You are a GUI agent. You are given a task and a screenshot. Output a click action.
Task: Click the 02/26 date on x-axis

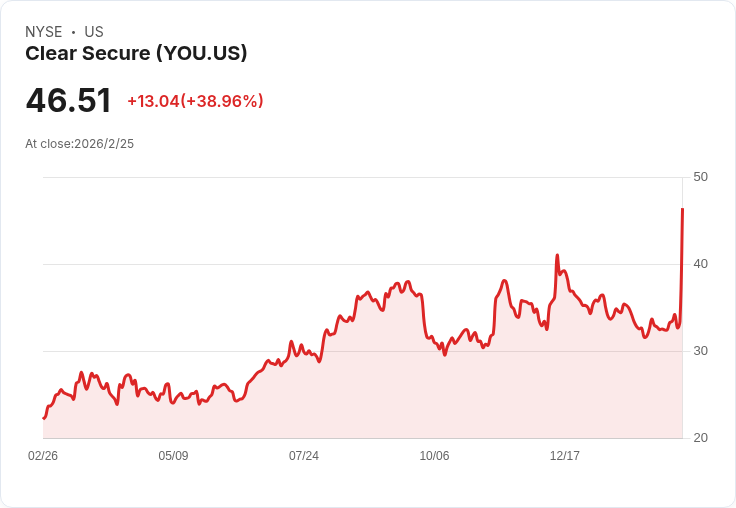43,456
